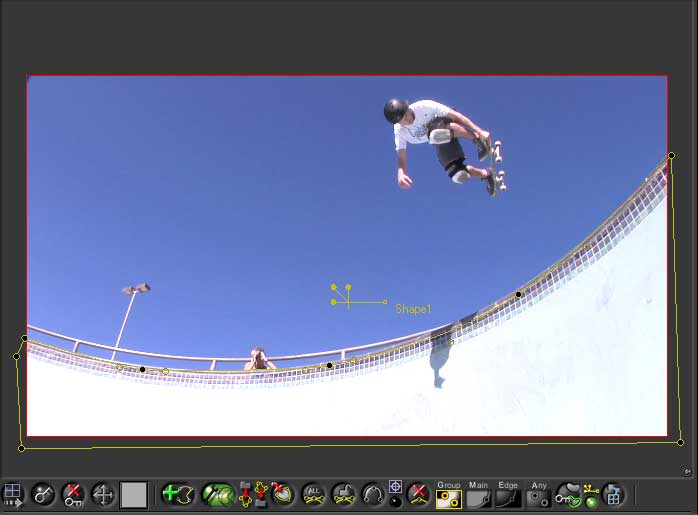698x515 pixels.
Task: Click the gray color swatch square
Action: tap(134, 495)
